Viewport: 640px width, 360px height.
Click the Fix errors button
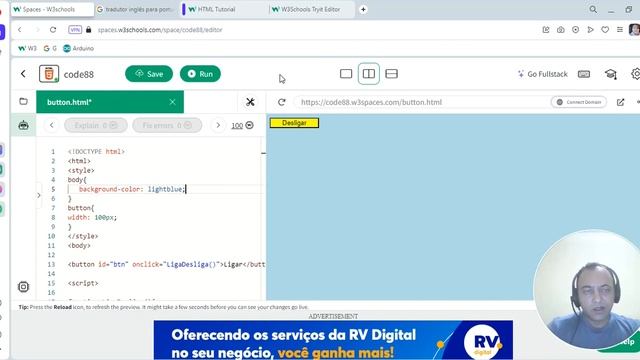167,125
